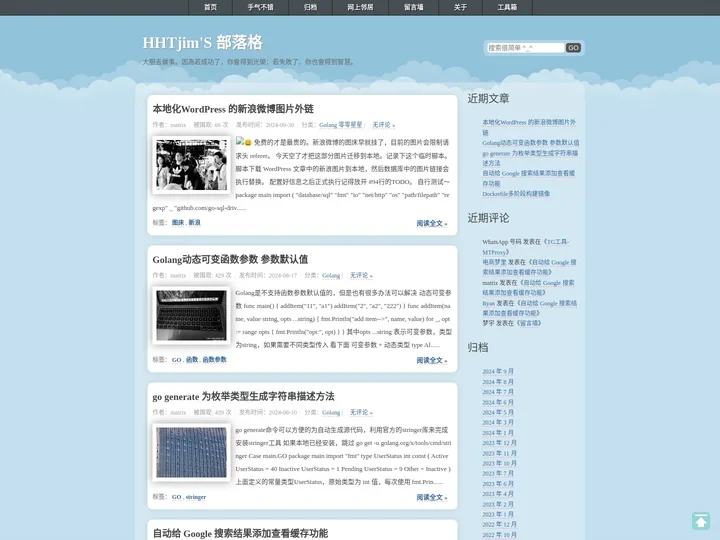Open post heading Golang动态可变函数参数 参数默认值
720x540 pixels.
[230, 259]
